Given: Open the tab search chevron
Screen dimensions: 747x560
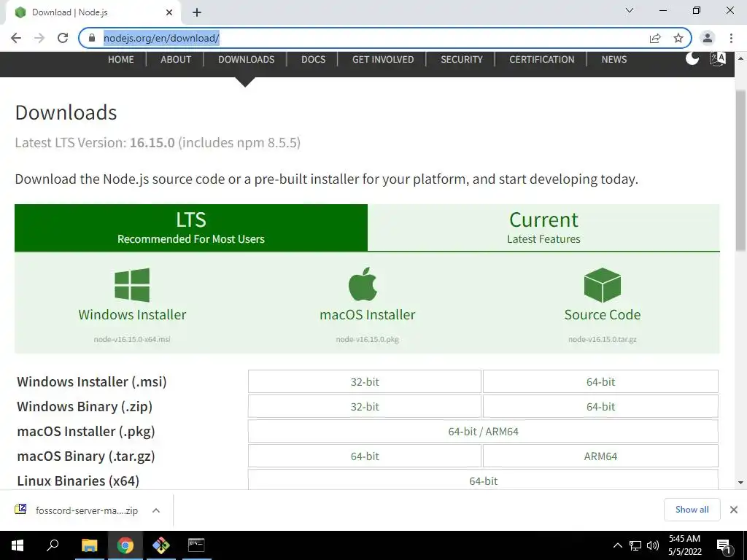Looking at the screenshot, I should (x=630, y=10).
